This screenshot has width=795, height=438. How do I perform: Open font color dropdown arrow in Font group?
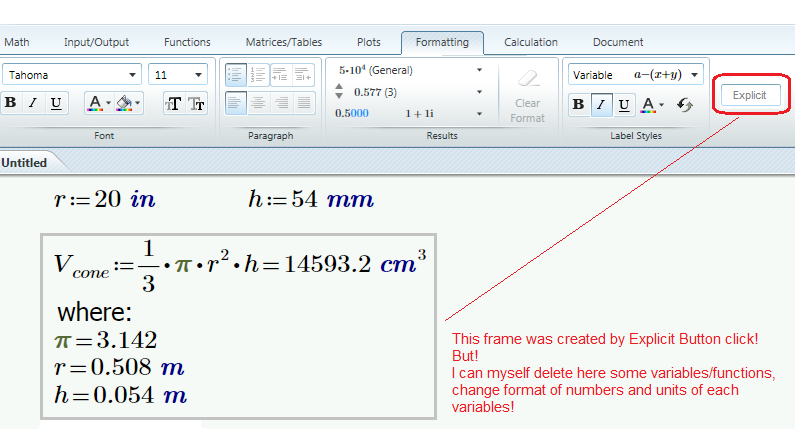coord(109,103)
